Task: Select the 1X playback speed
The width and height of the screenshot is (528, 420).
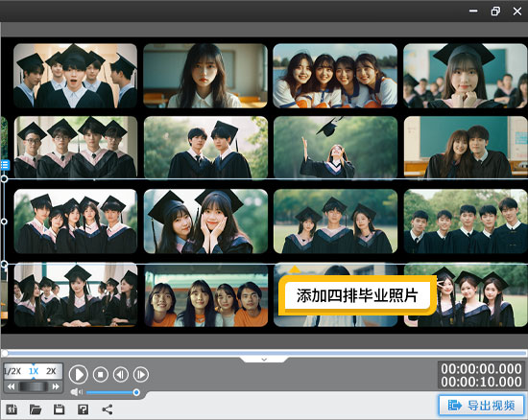Action: click(x=34, y=371)
